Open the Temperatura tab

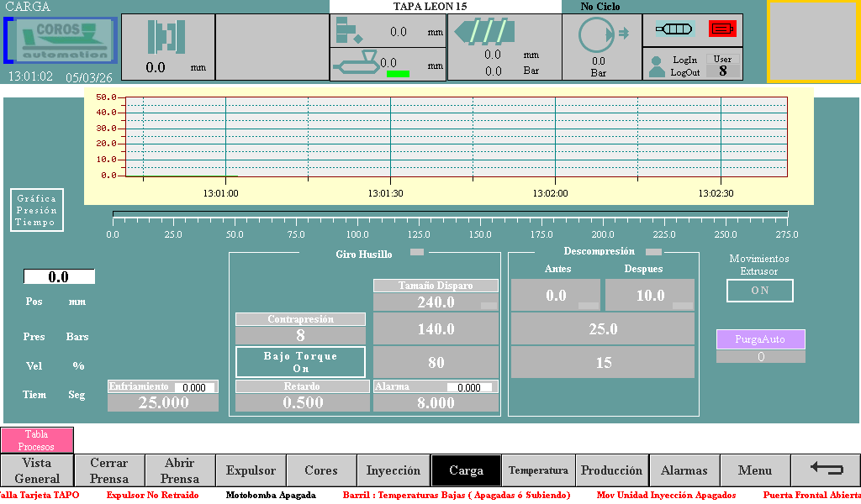pos(538,470)
